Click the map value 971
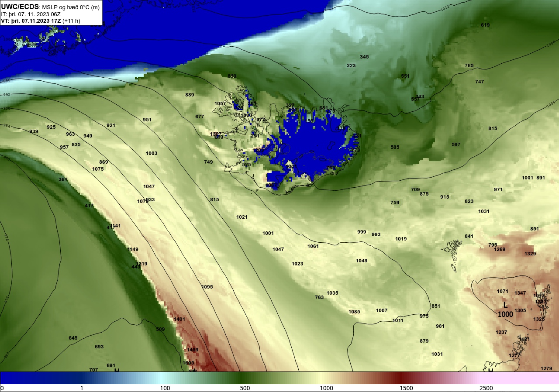This screenshot has height=392, width=559. coord(498,189)
